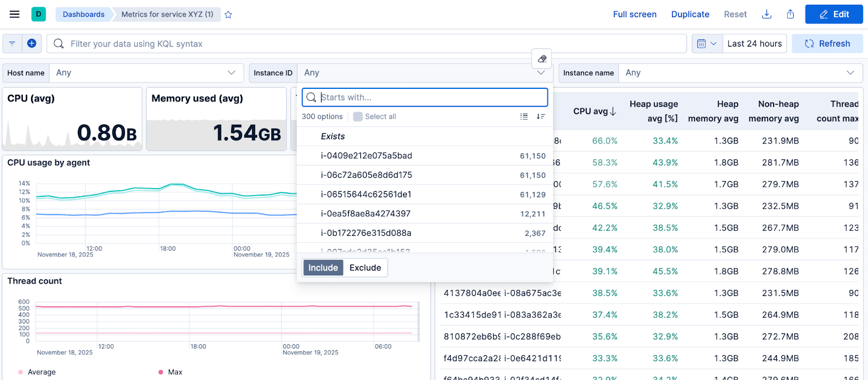Toggle sort order of options list
Viewport: 868px width, 380px height.
pos(540,117)
